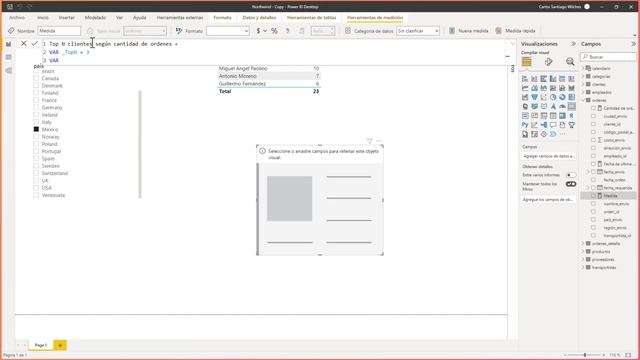Open Report view from the left sidebar

(9, 44)
